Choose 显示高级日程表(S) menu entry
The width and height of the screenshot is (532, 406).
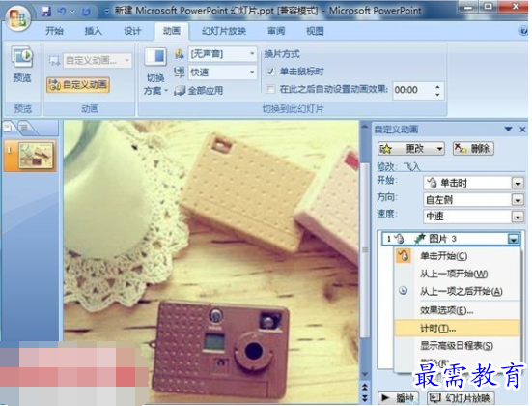coord(457,346)
